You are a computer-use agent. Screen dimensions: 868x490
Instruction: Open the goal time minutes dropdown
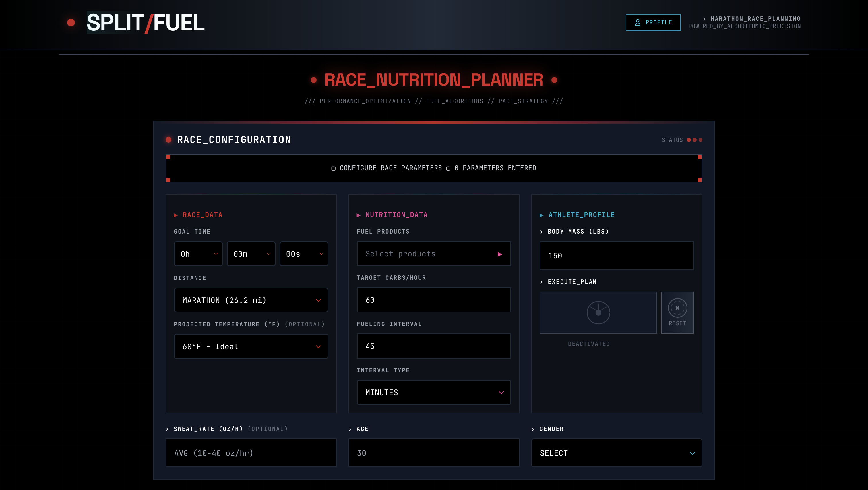coord(251,254)
